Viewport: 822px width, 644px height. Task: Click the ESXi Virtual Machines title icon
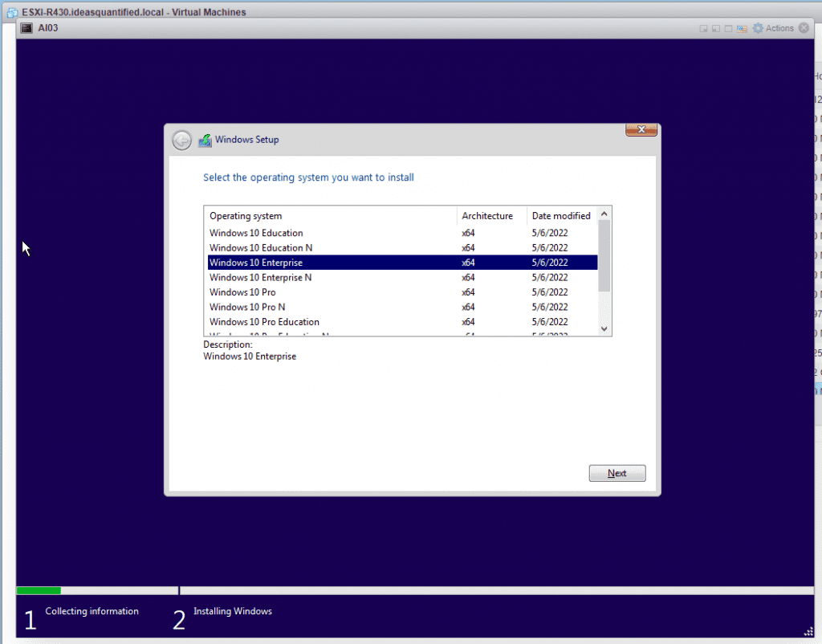pyautogui.click(x=13, y=12)
